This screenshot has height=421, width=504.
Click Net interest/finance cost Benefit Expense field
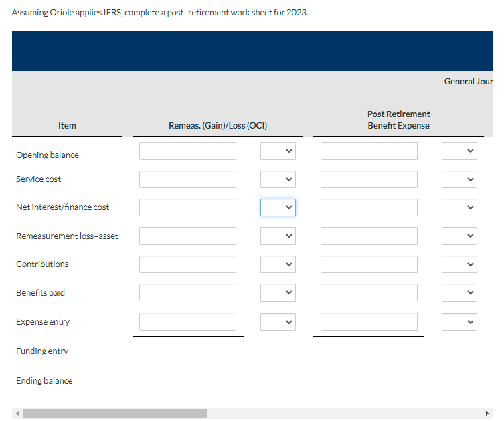(369, 207)
